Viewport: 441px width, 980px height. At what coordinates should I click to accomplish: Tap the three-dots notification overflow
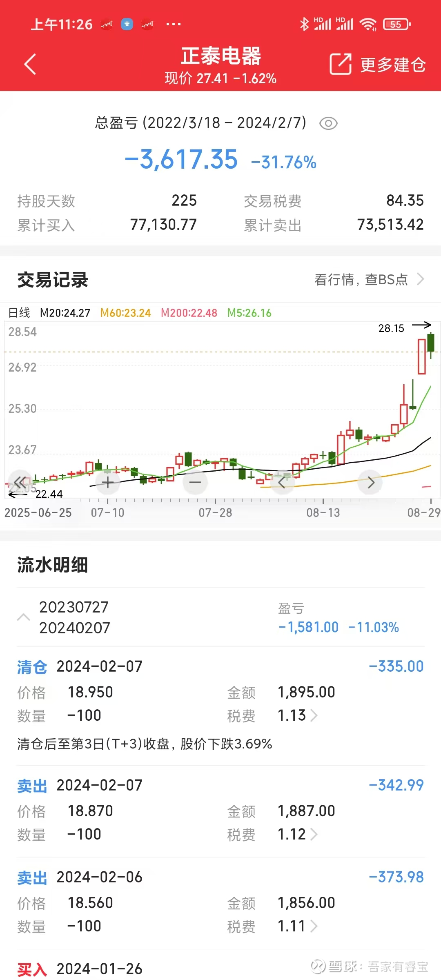174,24
